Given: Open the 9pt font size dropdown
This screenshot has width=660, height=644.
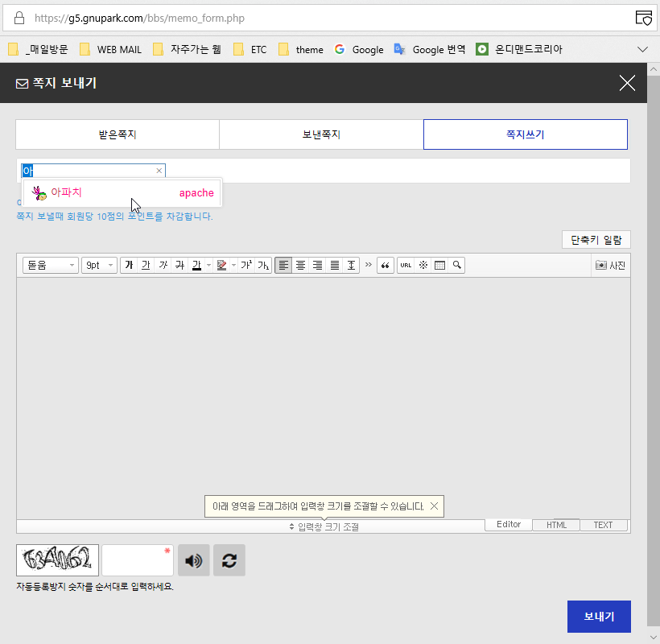Looking at the screenshot, I should (99, 266).
